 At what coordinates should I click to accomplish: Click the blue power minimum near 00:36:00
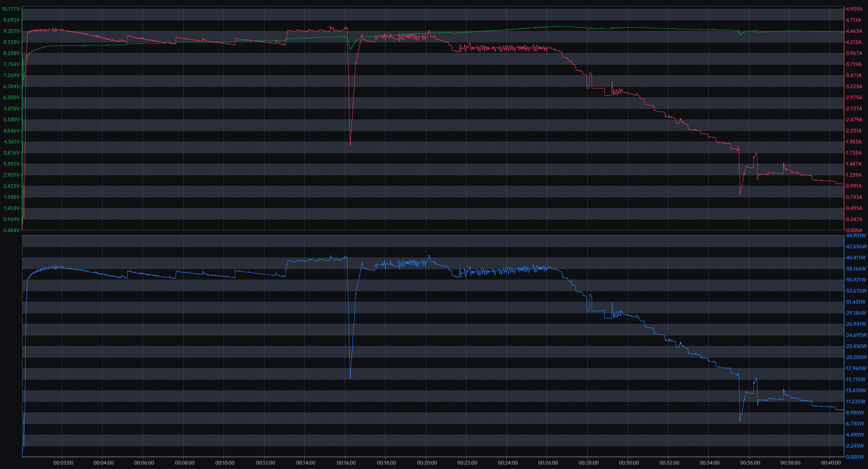(740, 420)
